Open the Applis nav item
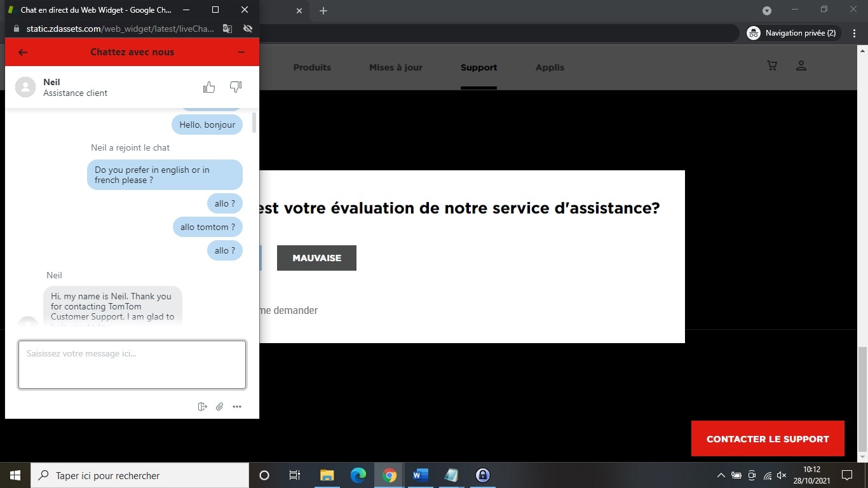Viewport: 868px width, 488px height. (550, 67)
